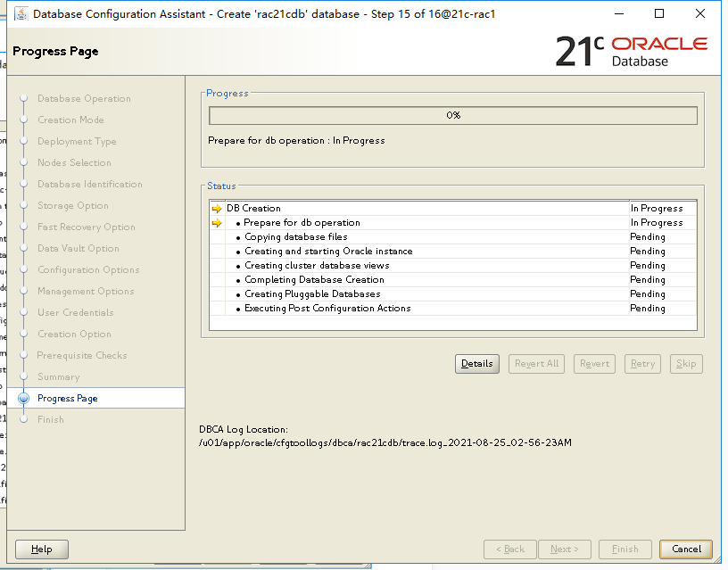Screen dimensions: 728x570
Task: Select the Finish step in sidebar
Action: [51, 419]
